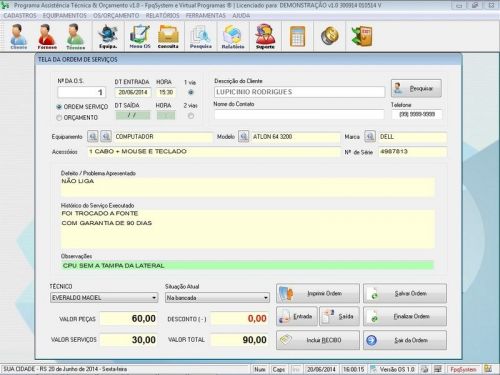500x375 pixels.
Task: Click the exit HORA field beside DT SAÍDA
Action: pos(166,115)
